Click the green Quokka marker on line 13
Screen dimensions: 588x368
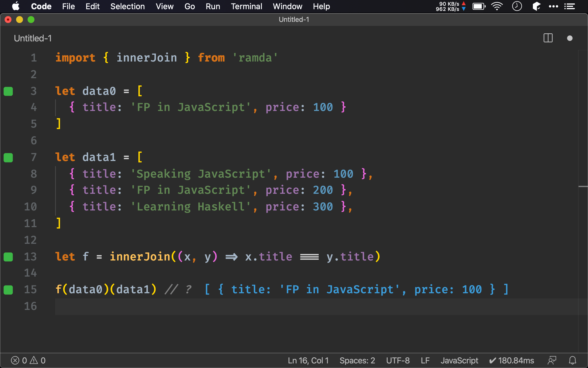point(8,257)
